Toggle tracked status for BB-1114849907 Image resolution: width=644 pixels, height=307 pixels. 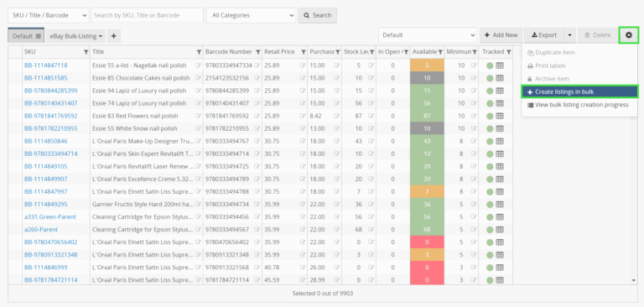coord(490,180)
